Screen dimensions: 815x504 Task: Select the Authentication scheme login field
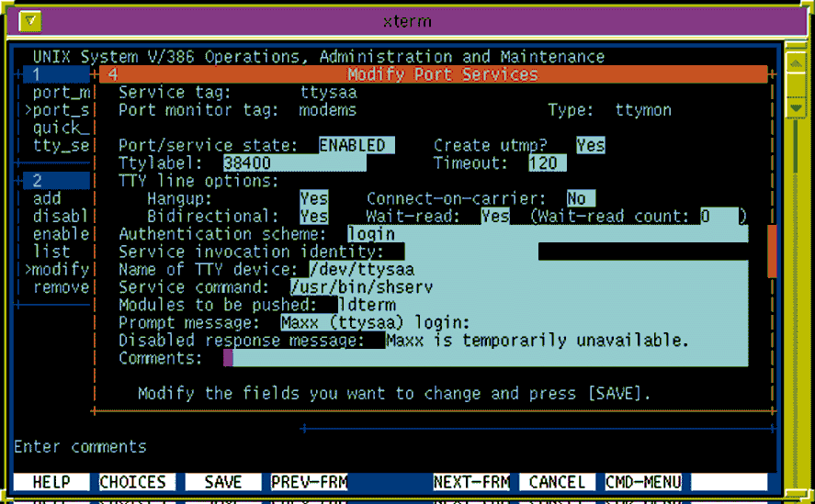[x=547, y=234]
